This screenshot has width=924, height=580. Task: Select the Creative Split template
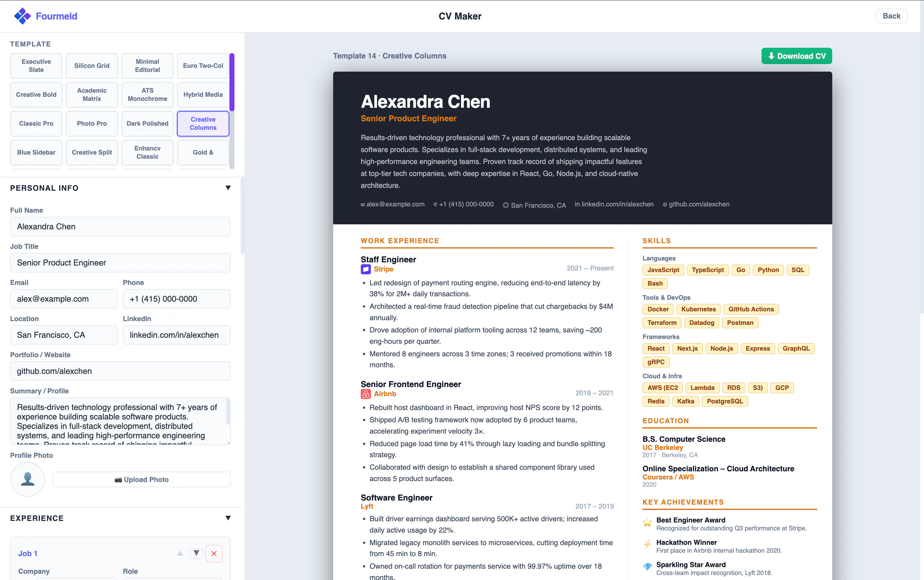pos(92,153)
